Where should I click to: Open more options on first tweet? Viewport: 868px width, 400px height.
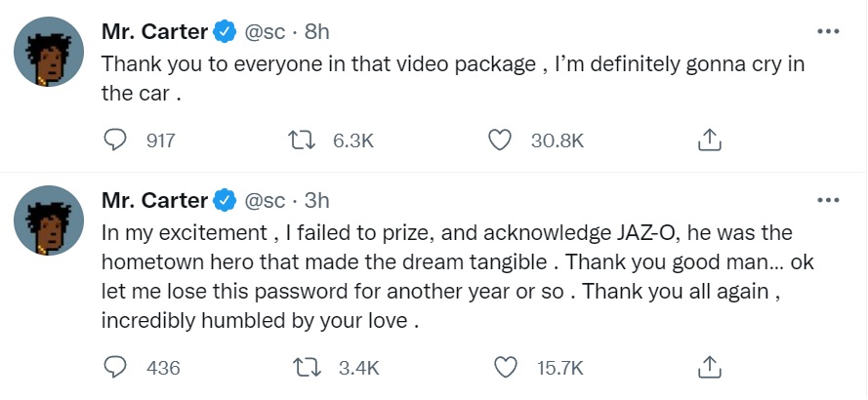tap(827, 31)
